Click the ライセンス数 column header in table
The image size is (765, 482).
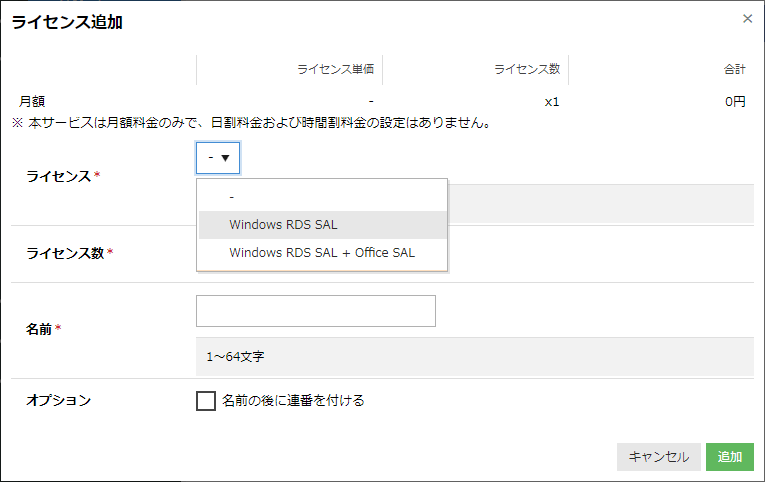[526, 70]
